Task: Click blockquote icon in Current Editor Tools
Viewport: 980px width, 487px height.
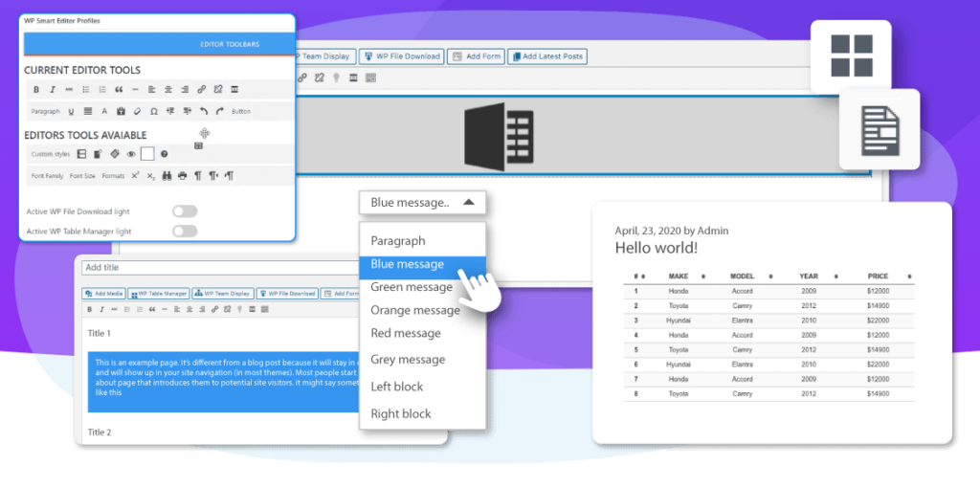Action: click(119, 89)
